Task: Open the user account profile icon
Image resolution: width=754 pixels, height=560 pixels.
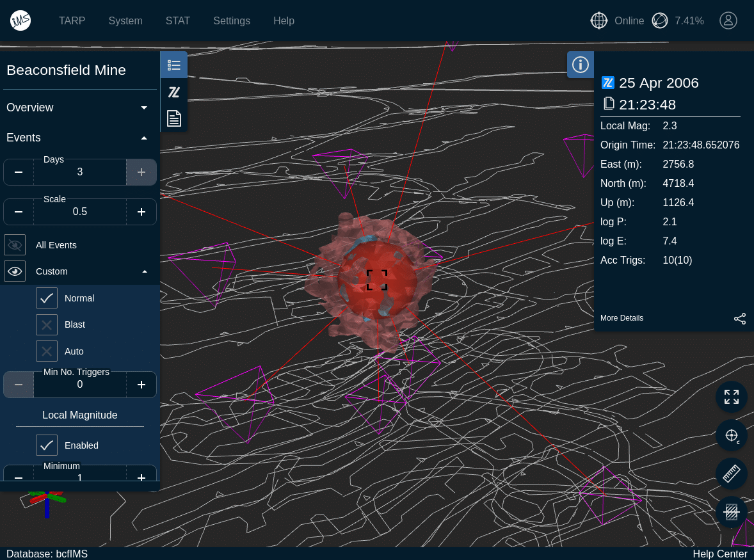Action: [x=728, y=20]
